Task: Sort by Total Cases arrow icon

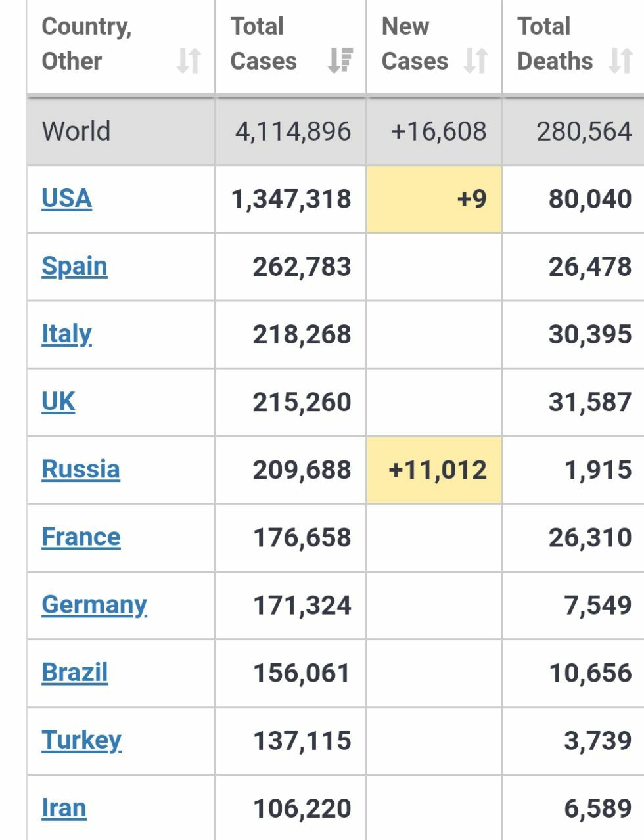Action: point(340,60)
